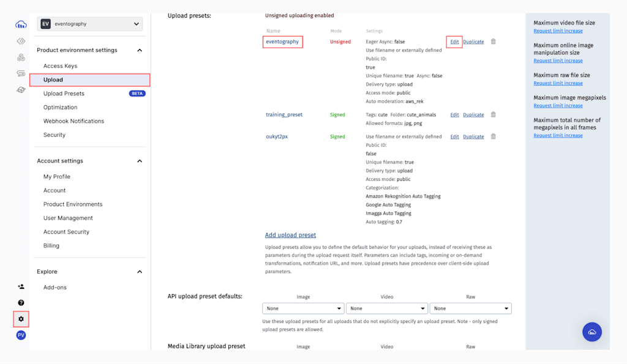Image resolution: width=627 pixels, height=364 pixels.
Task: Click the Cloudinary logo icon in sidebar
Action: tap(21, 24)
